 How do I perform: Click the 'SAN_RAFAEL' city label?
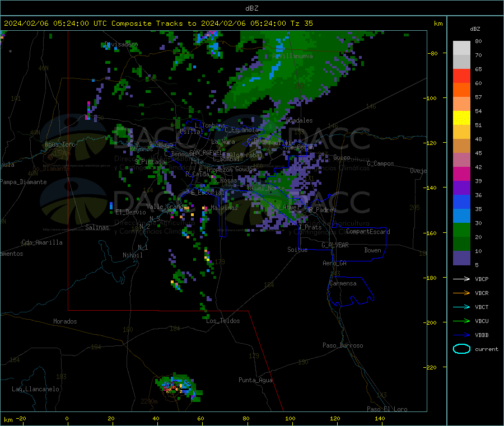click(206, 152)
